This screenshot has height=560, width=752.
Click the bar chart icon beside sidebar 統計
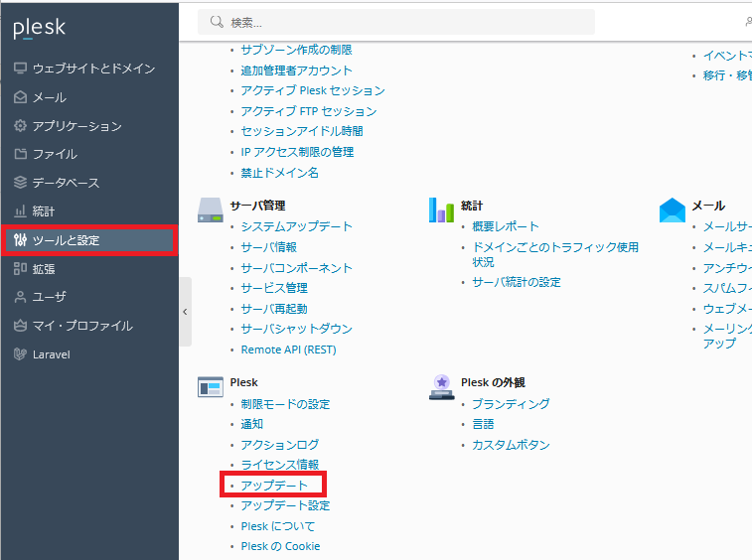coord(20,210)
